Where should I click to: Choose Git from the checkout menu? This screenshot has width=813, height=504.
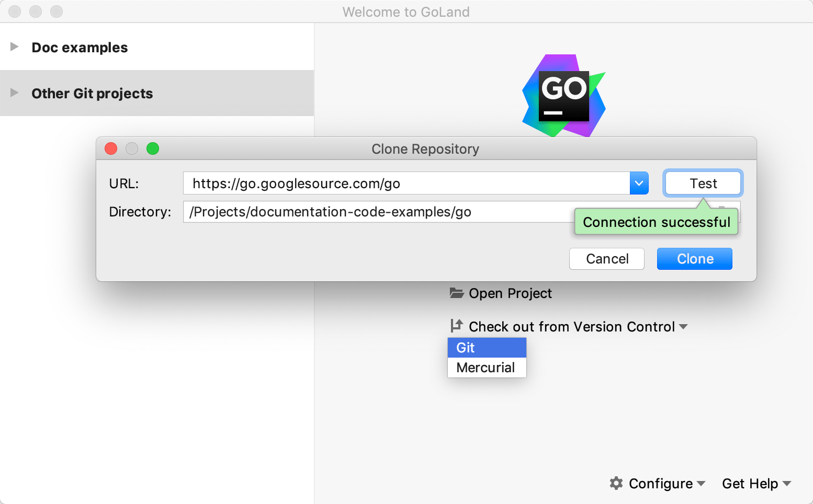click(487, 348)
